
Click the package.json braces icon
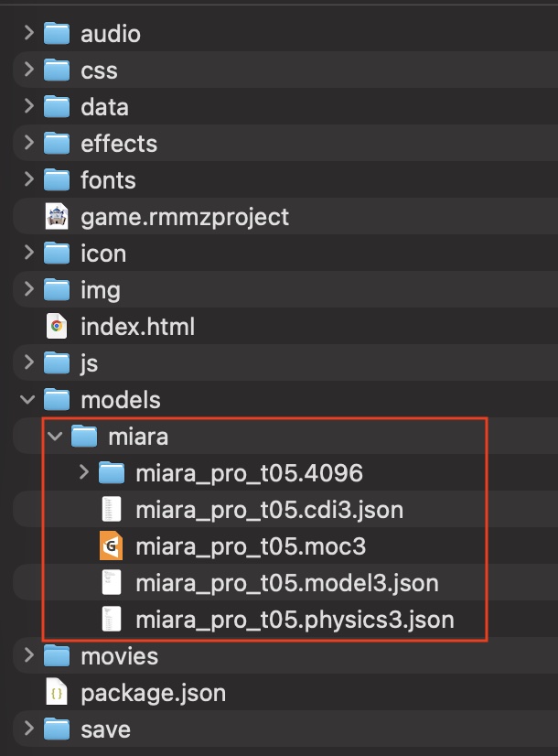[57, 693]
